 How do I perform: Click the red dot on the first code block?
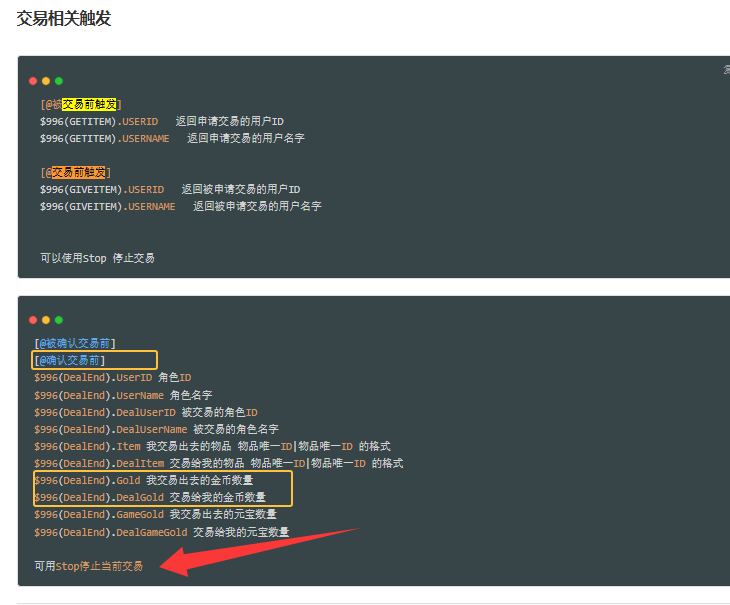pyautogui.click(x=33, y=80)
